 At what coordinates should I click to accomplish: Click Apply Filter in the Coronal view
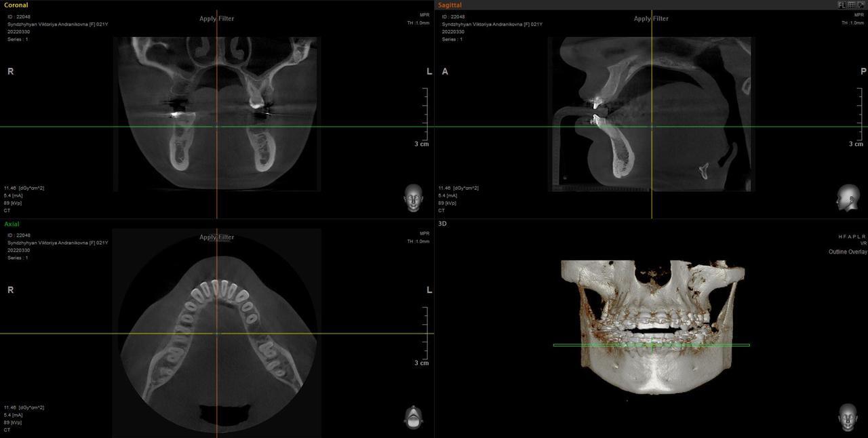tap(216, 18)
